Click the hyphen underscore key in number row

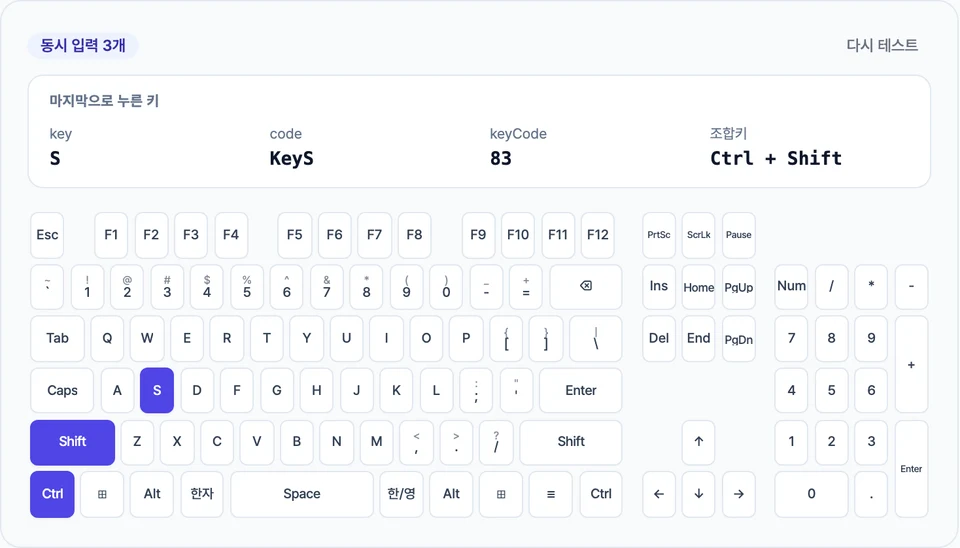(x=486, y=287)
